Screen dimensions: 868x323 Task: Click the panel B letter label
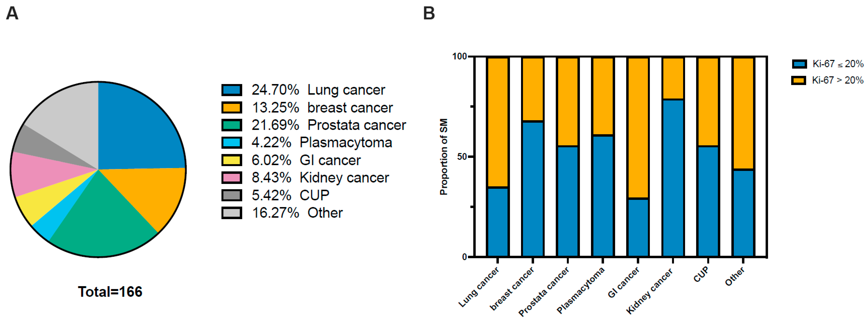pos(429,13)
